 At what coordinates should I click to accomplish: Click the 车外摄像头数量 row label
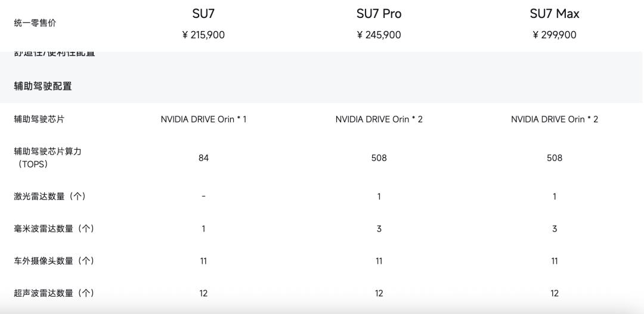[x=54, y=261]
